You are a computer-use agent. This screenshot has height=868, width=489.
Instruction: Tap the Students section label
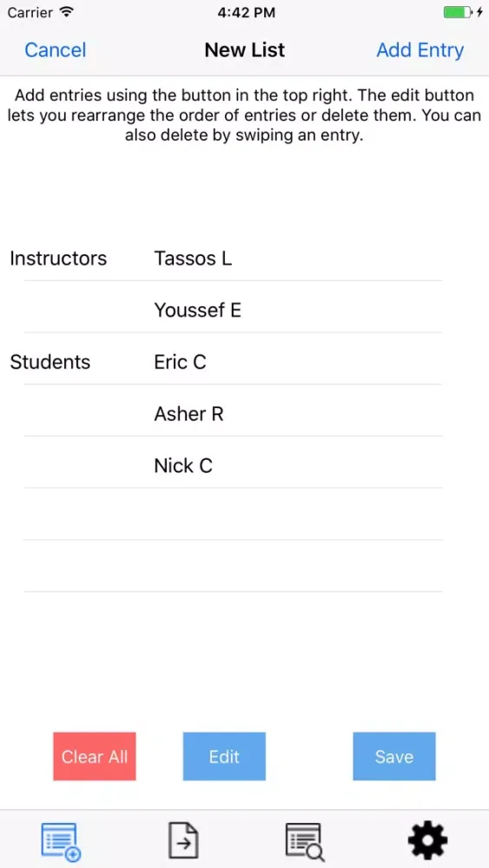[x=50, y=362]
